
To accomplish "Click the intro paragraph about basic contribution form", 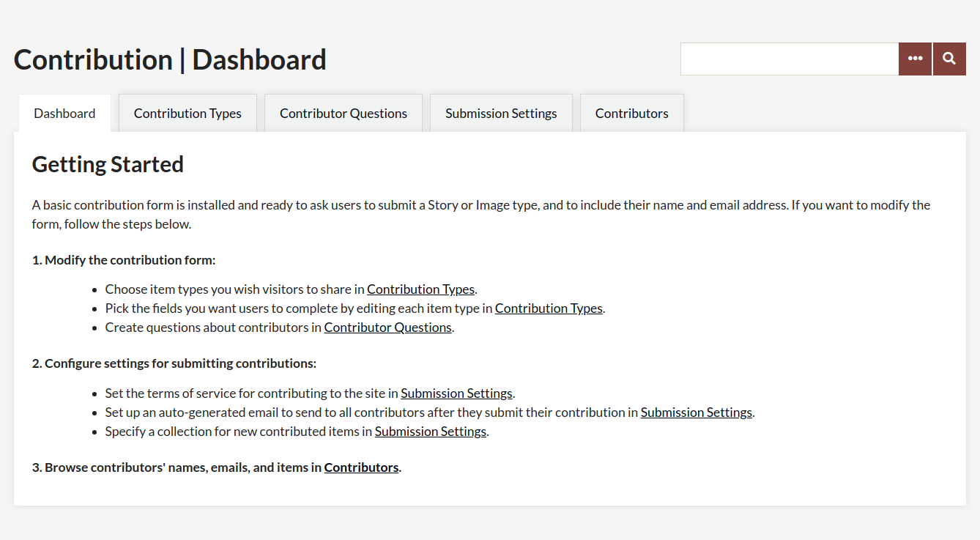I will click(481, 215).
